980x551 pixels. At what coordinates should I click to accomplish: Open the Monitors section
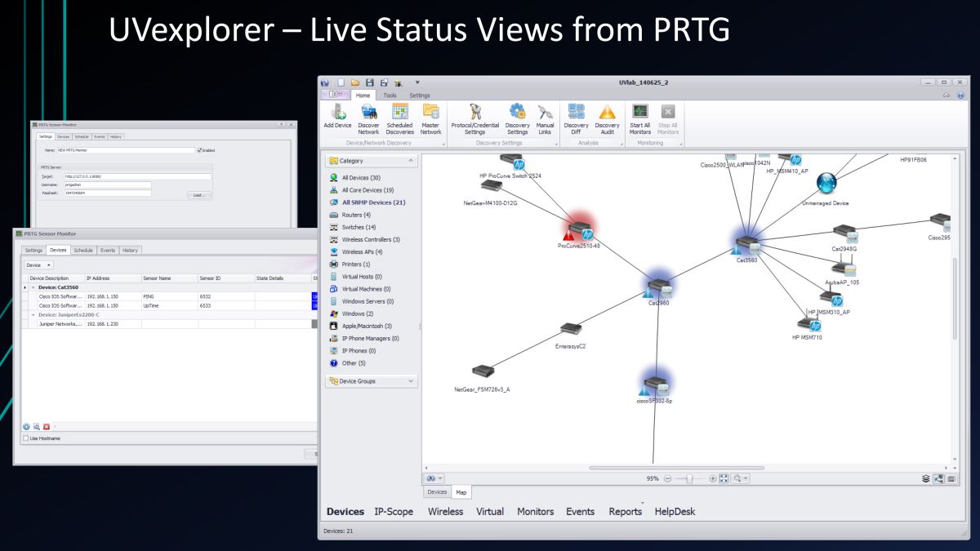[x=535, y=512]
